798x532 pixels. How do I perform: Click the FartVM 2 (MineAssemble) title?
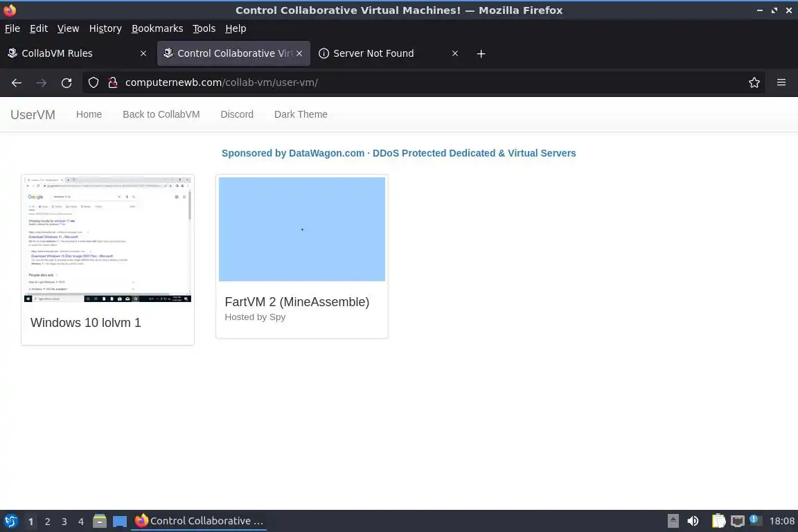pos(296,302)
